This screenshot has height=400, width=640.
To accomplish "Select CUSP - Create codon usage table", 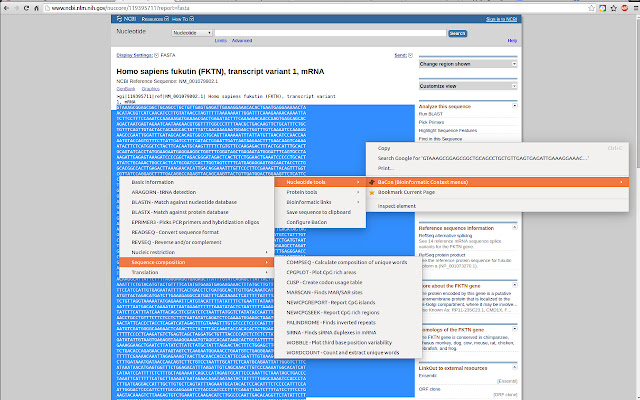I will [x=348, y=282].
